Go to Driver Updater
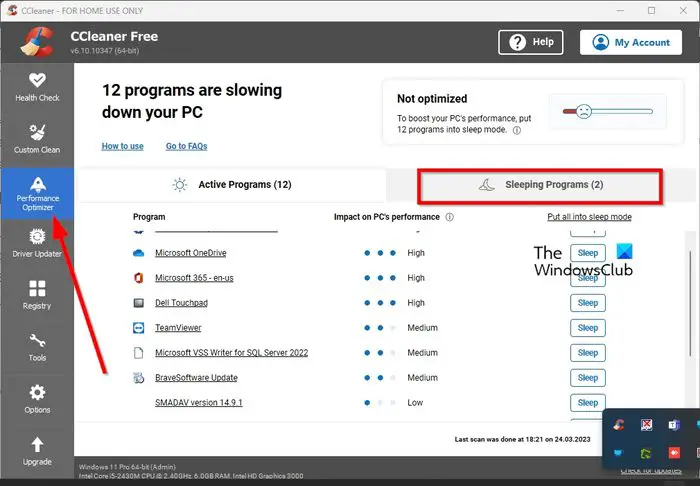Image resolution: width=700 pixels, height=486 pixels. point(37,243)
